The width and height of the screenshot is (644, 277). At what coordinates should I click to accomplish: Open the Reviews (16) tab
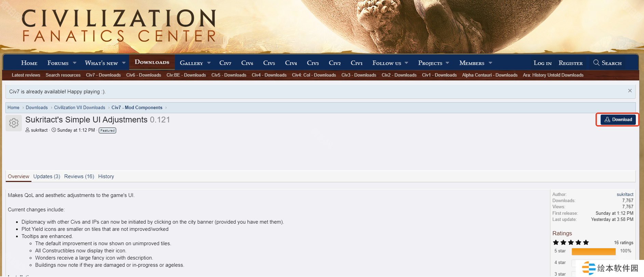pos(79,176)
